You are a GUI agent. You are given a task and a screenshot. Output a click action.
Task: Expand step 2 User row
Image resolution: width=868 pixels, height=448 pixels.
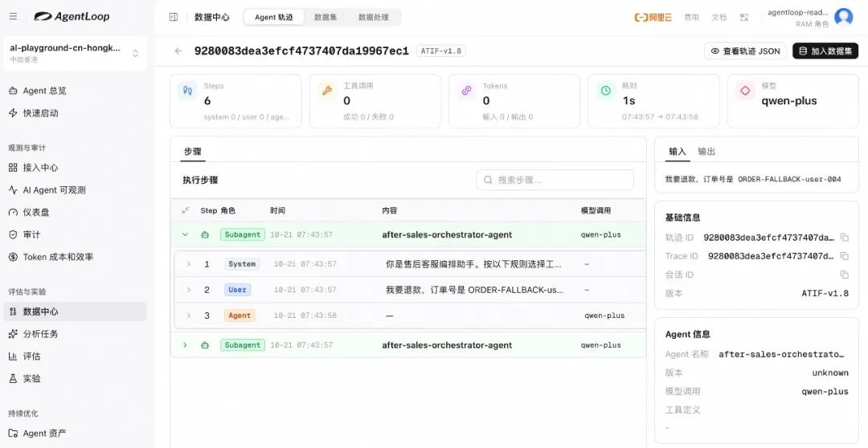tap(189, 290)
